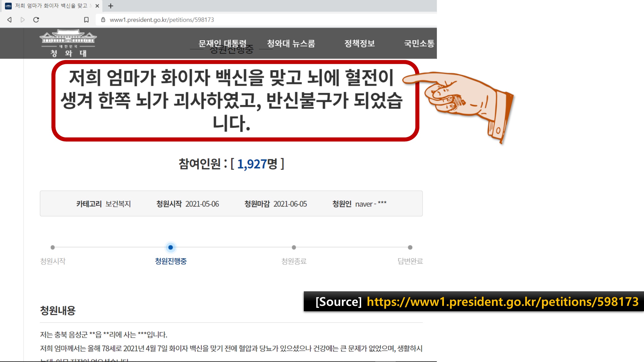Open the 청와대 뉴스룸 menu
The height and width of the screenshot is (362, 644).
point(291,43)
